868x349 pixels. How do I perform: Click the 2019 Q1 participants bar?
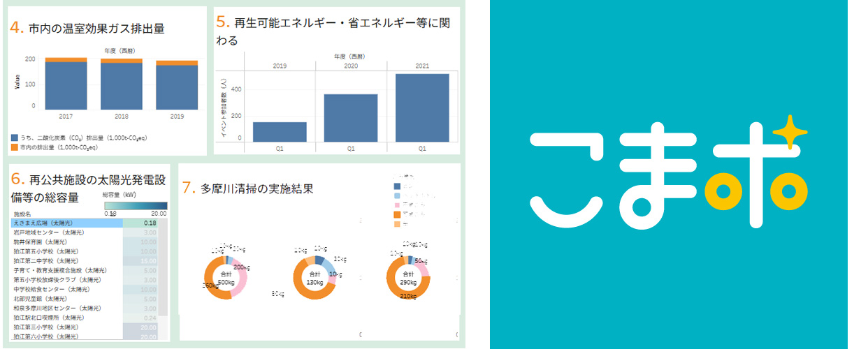pos(280,132)
